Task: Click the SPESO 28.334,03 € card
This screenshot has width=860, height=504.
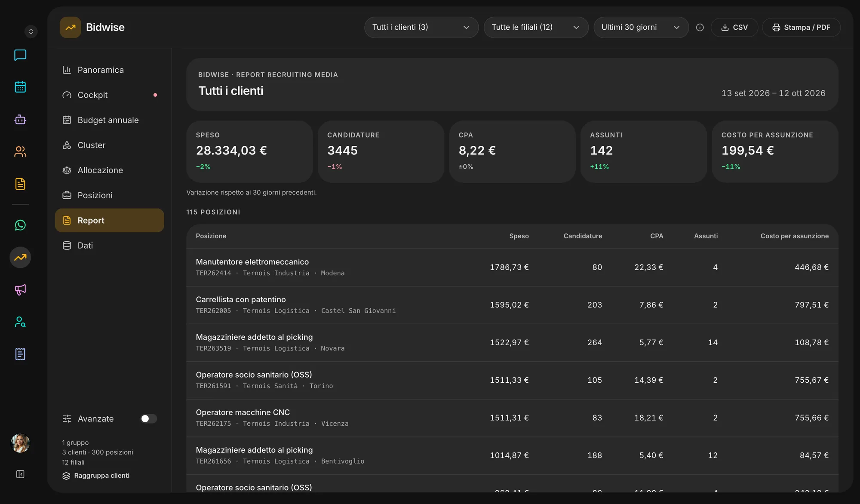Action: 249,151
